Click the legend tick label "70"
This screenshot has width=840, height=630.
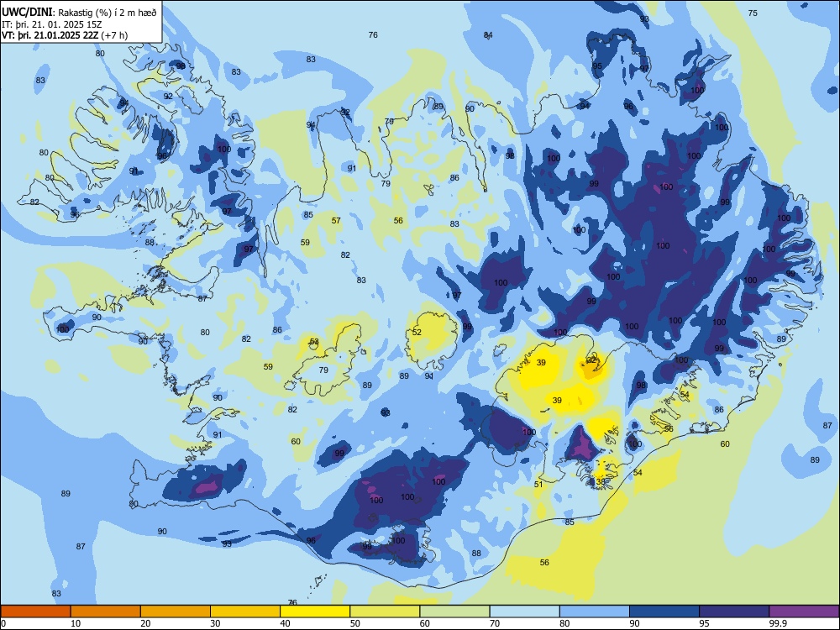[495, 623]
